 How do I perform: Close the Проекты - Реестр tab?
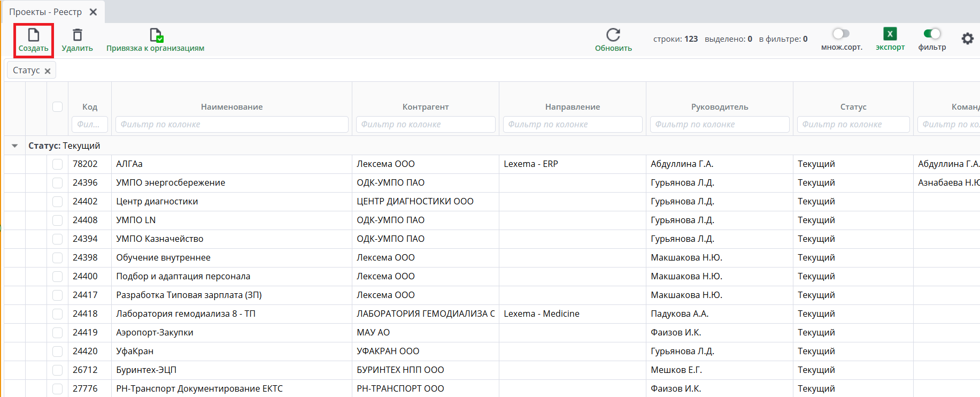(x=93, y=12)
